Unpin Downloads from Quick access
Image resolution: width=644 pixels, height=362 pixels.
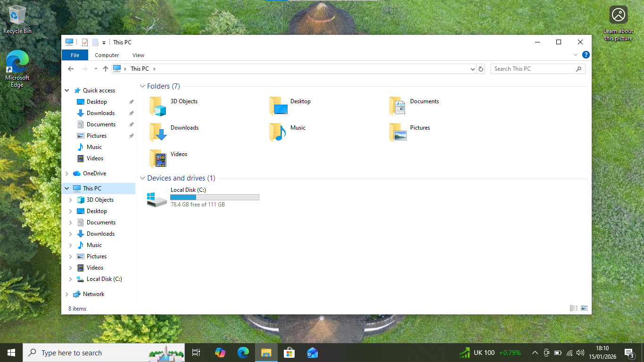(x=132, y=113)
